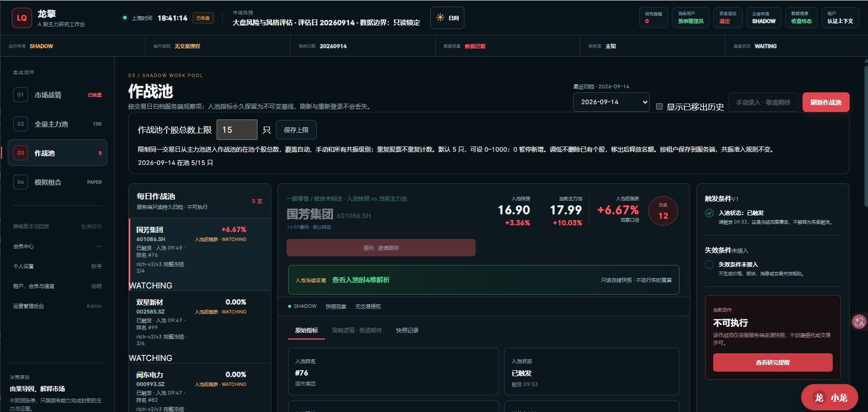Click the 入池排名 #76 card
The width and height of the screenshot is (868, 412).
(x=393, y=371)
